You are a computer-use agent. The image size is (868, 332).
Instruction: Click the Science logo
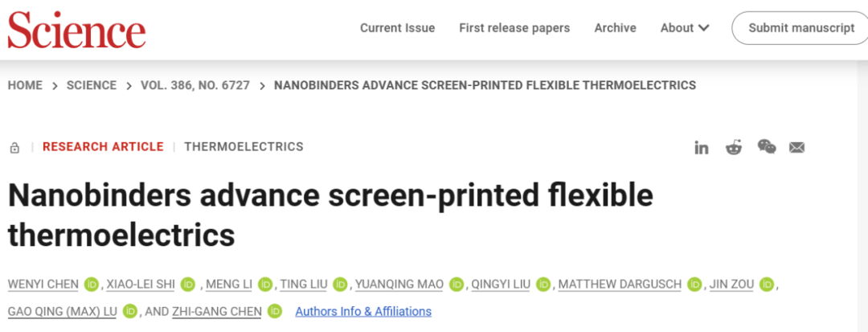tap(76, 29)
